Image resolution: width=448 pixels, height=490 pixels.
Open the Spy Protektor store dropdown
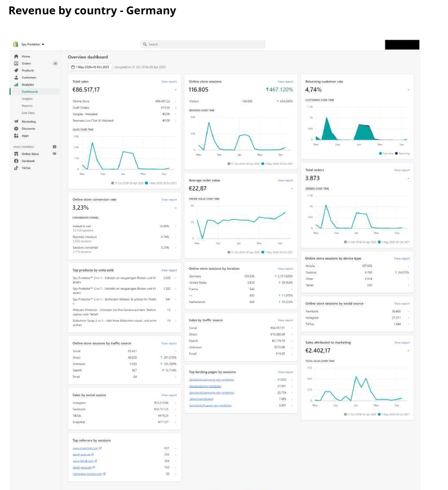click(33, 44)
